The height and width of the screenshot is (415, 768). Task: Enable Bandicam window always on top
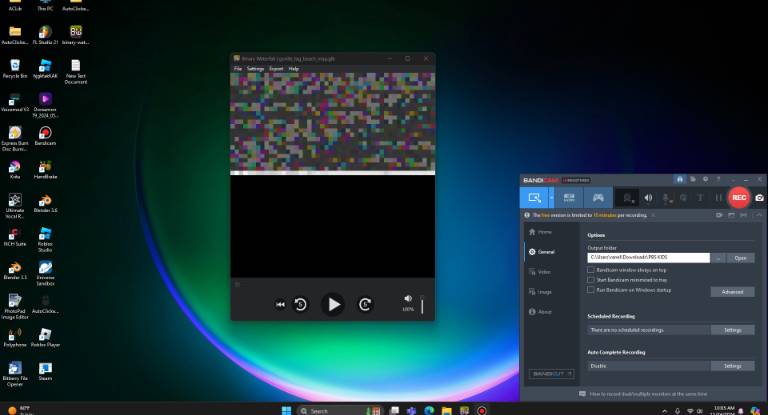coord(591,270)
